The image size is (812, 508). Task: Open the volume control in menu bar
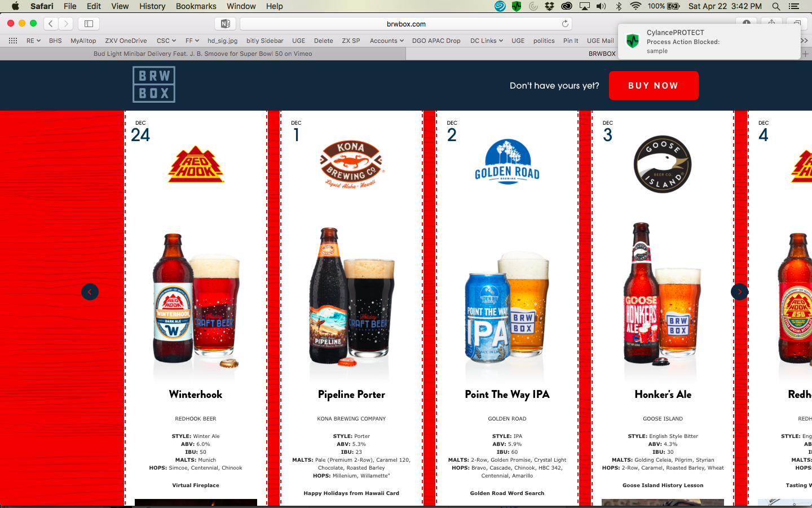[x=602, y=6]
